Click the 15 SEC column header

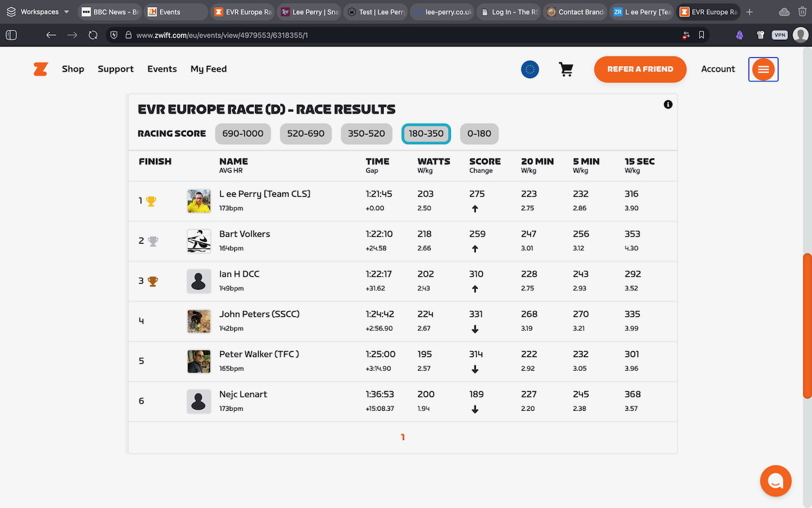pos(639,162)
